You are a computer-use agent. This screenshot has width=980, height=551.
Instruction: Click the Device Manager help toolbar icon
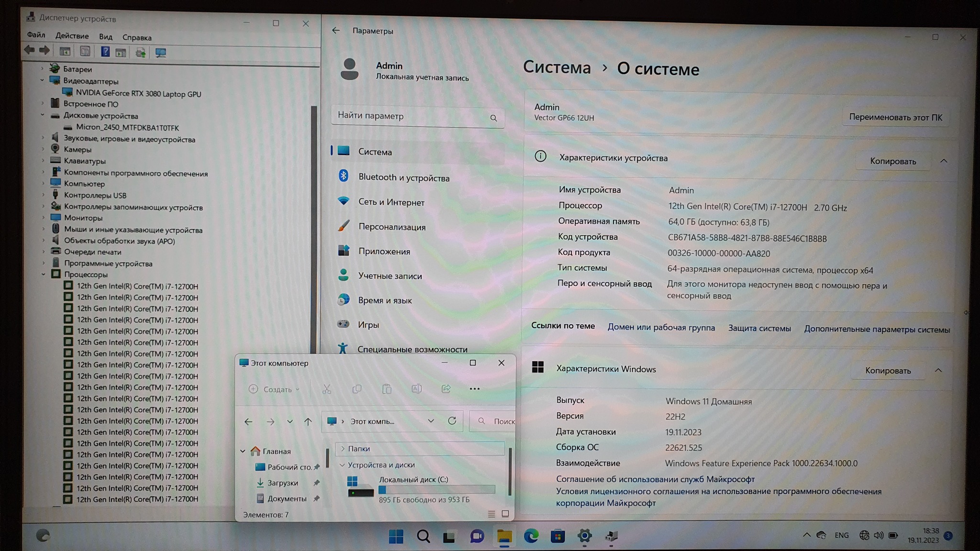coord(105,52)
